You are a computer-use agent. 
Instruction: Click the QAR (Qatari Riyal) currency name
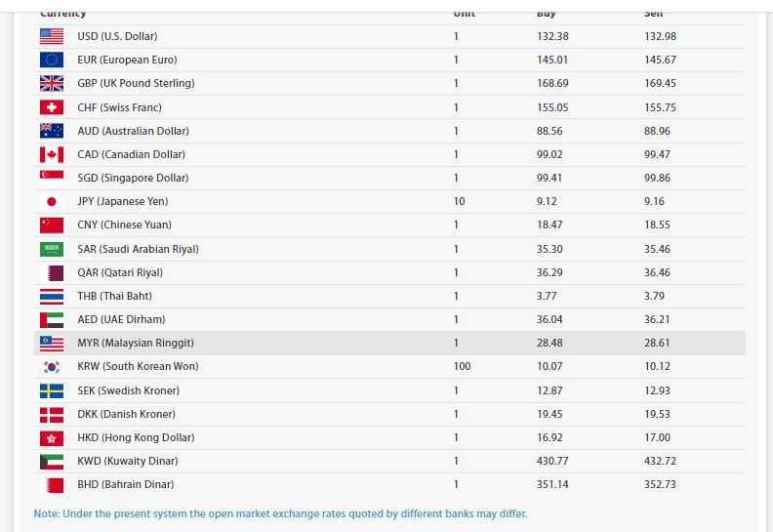[x=120, y=272]
